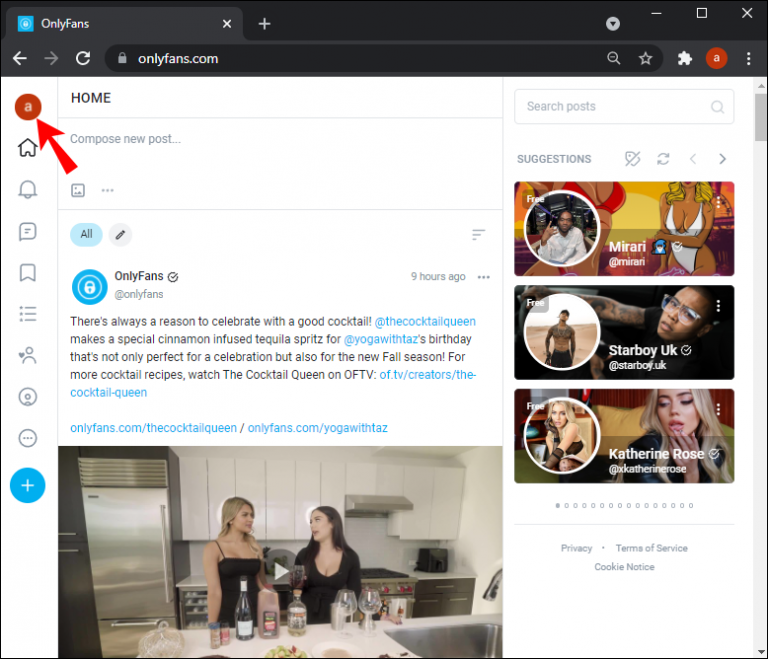Open Messages chat icon
Screen dimensions: 768x659
tap(27, 231)
